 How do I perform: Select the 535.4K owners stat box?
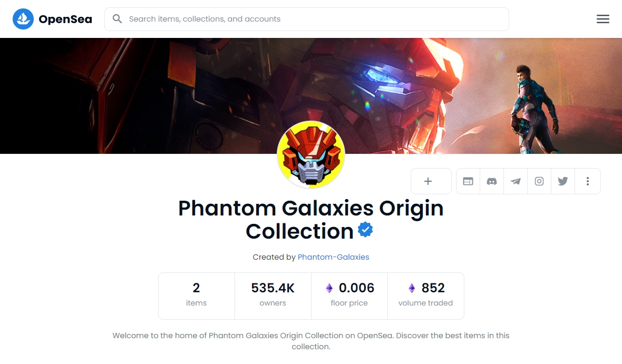[x=273, y=296]
